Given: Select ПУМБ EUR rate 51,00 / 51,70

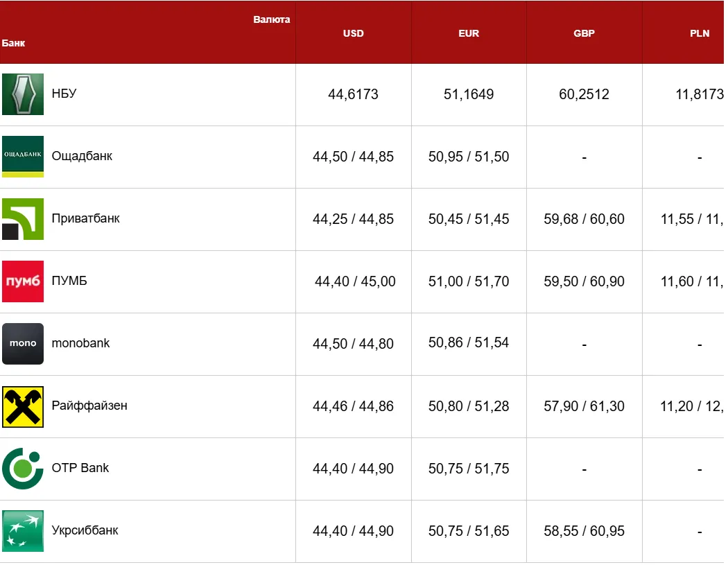Looking at the screenshot, I should (469, 281).
